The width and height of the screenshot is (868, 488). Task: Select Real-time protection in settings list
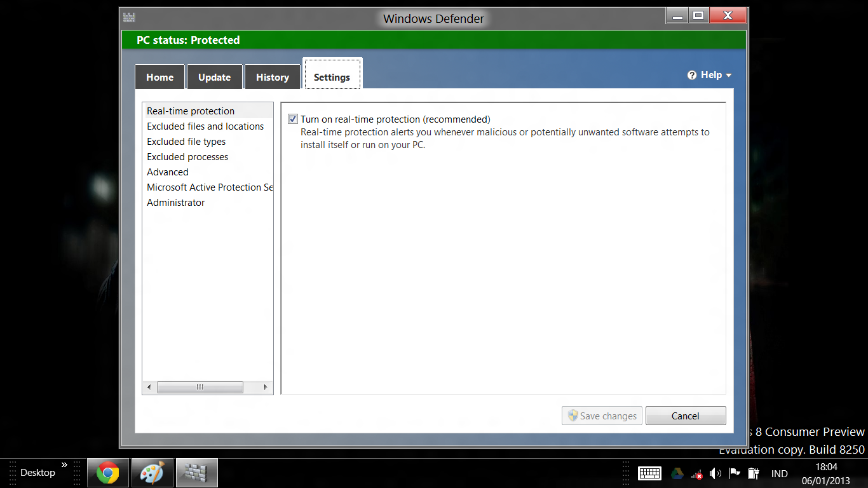(x=208, y=111)
